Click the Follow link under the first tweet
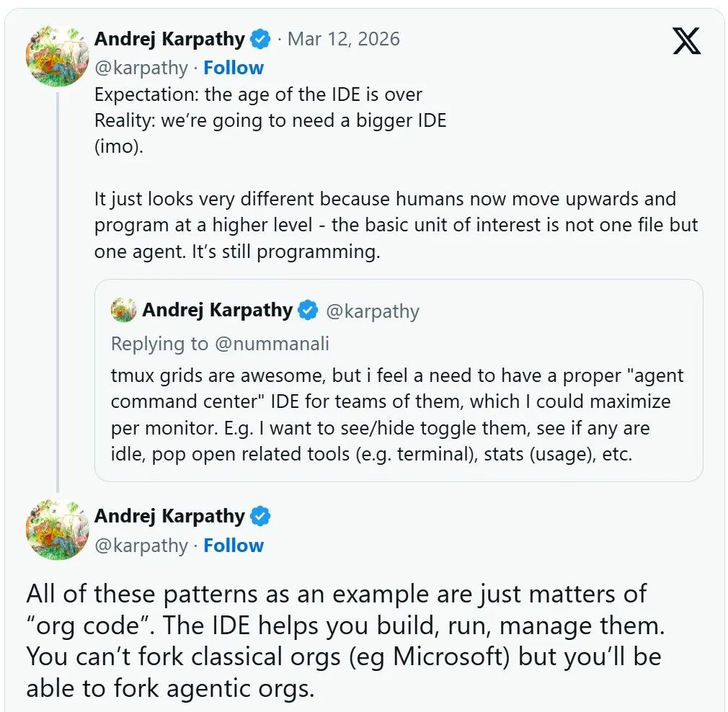This screenshot has width=728, height=712. [233, 67]
